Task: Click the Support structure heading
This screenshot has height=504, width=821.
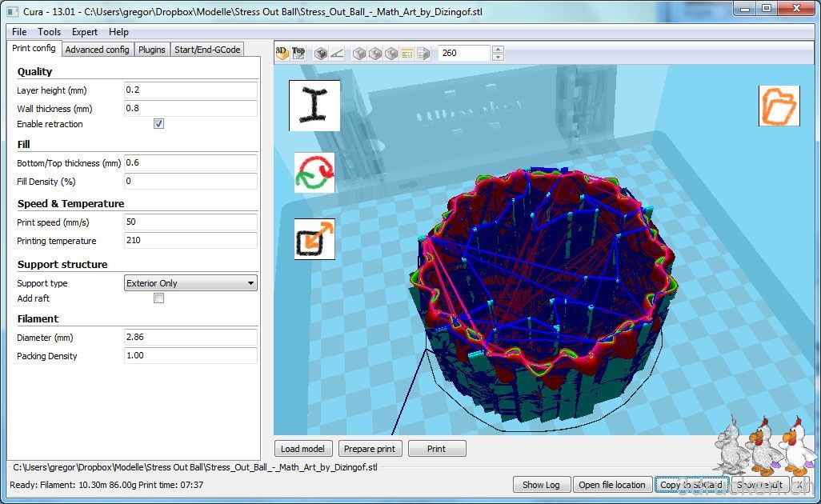Action: click(62, 264)
